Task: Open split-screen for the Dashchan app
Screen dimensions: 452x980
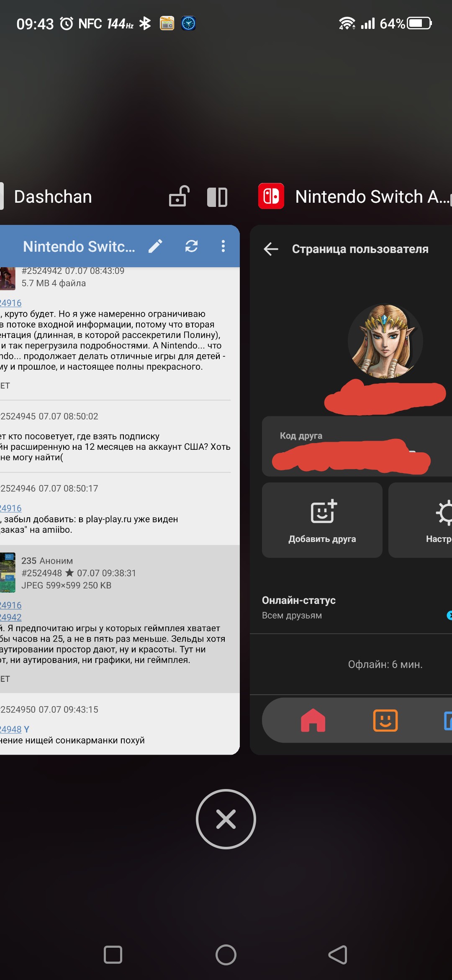Action: point(217,197)
